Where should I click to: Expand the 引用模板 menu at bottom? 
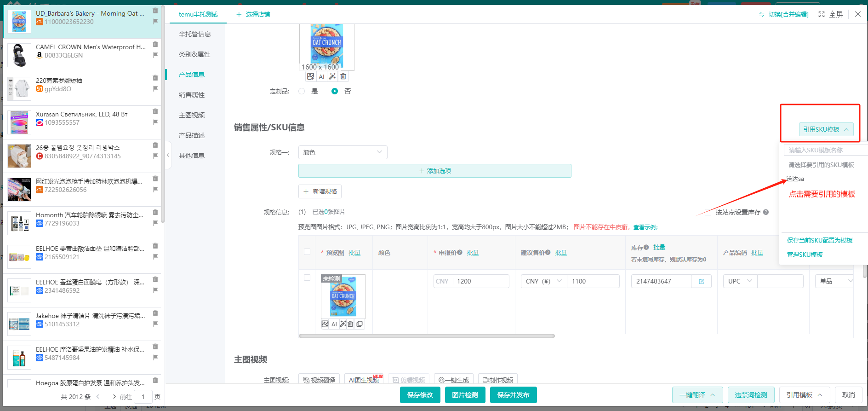coord(804,395)
